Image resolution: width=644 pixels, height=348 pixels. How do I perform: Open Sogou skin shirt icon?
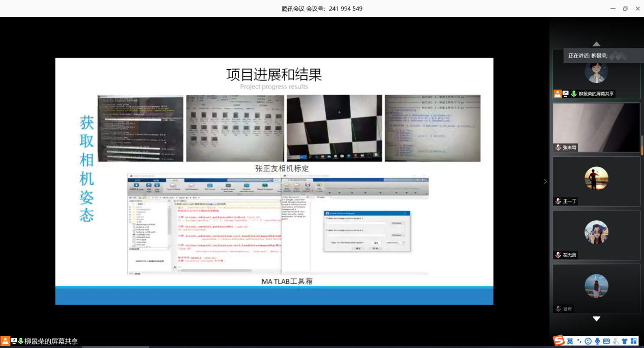tap(625, 341)
